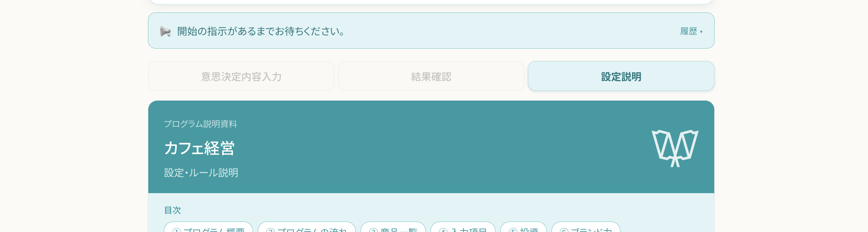868x232 pixels.
Task: Click the circled ① number icon
Action: tap(177, 230)
